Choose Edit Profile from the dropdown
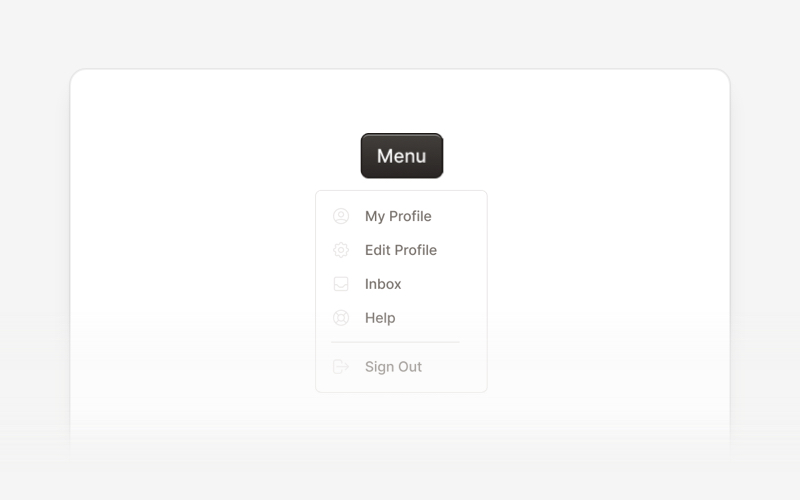This screenshot has width=800, height=500. [402, 250]
